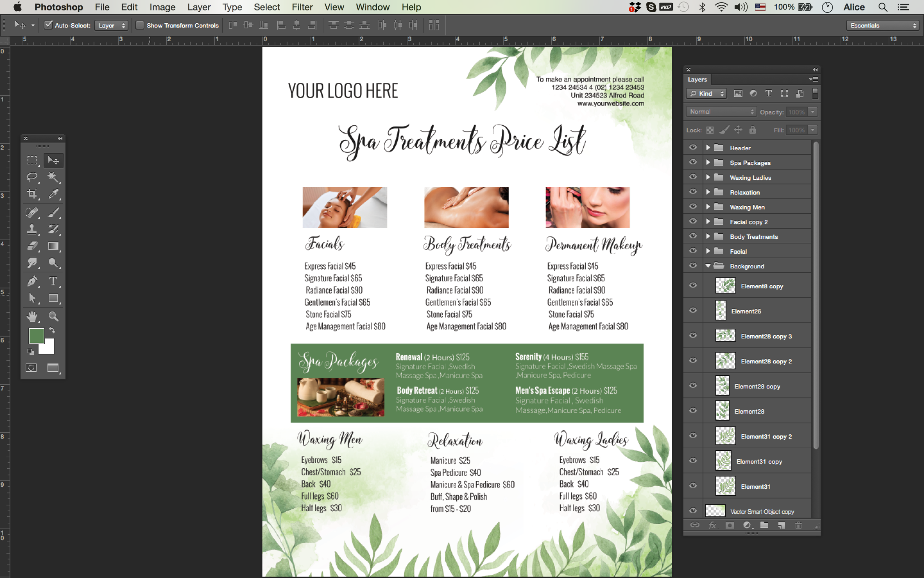Collapse the Background layer group

pos(708,266)
